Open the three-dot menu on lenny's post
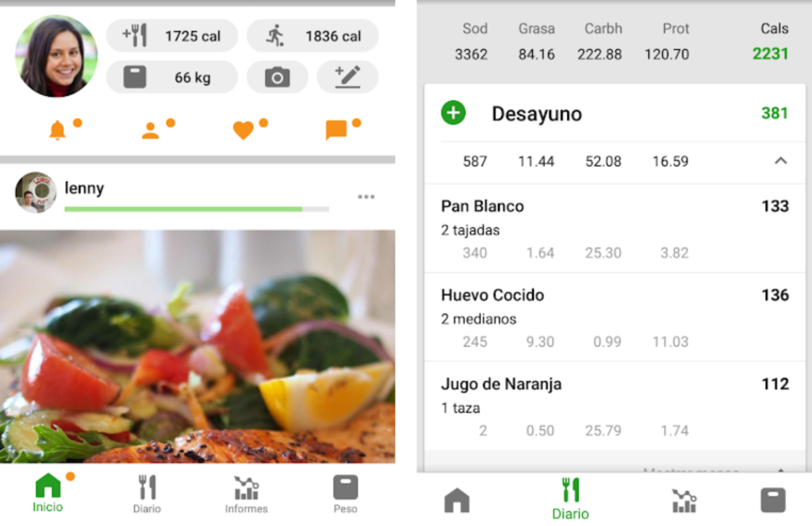The height and width of the screenshot is (526, 812). 366,197
